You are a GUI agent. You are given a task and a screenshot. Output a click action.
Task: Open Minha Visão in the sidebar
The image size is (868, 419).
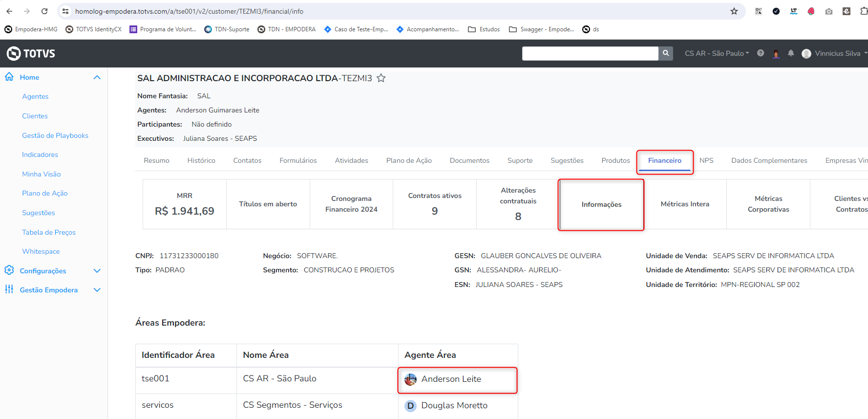(x=42, y=174)
